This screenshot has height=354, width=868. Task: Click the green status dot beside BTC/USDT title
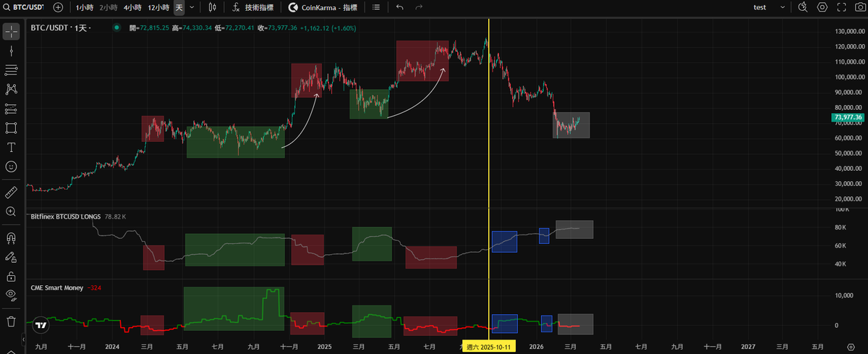117,28
